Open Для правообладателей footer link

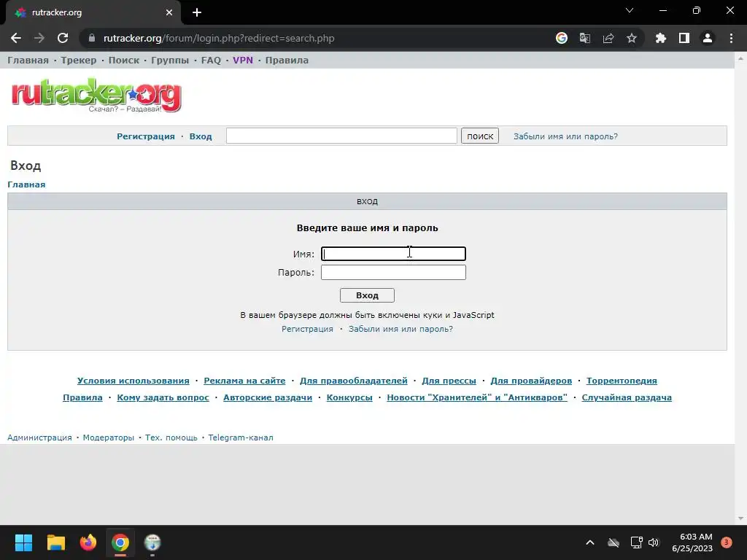pyautogui.click(x=354, y=381)
